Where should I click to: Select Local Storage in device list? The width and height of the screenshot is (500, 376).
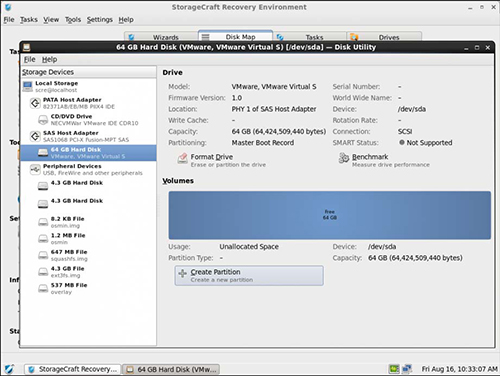[88, 86]
